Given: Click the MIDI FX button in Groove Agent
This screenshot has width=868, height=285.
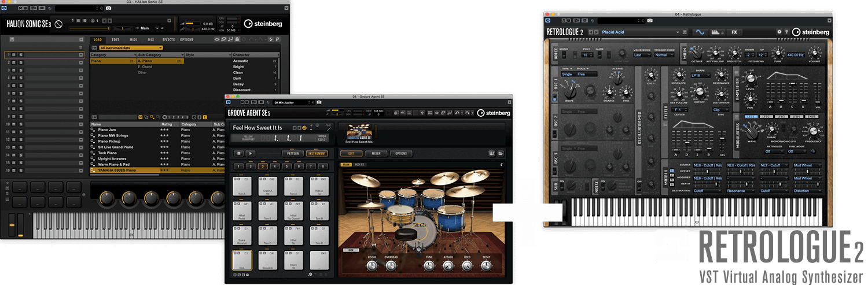Looking at the screenshot, I should click(x=360, y=165).
